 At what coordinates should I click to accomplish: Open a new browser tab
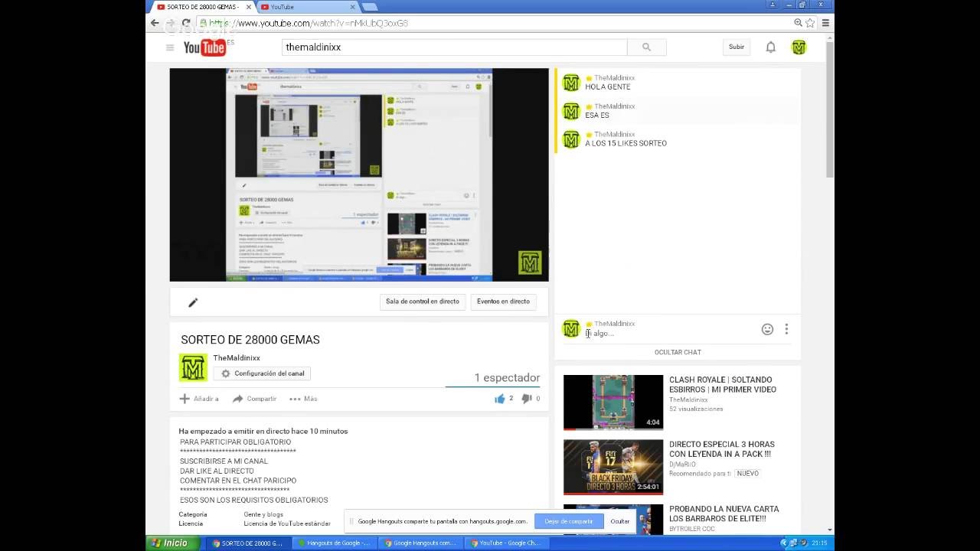370,8
